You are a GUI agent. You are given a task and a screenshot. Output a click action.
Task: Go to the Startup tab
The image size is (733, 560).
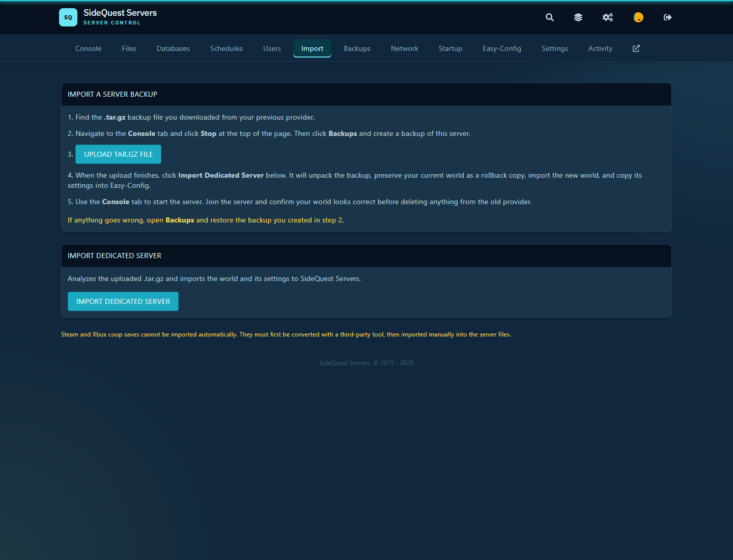pyautogui.click(x=450, y=48)
